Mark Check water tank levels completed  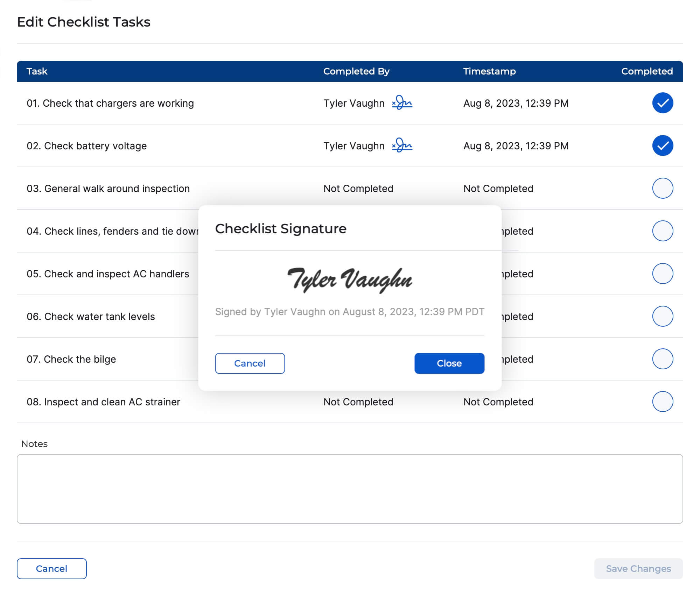click(662, 316)
